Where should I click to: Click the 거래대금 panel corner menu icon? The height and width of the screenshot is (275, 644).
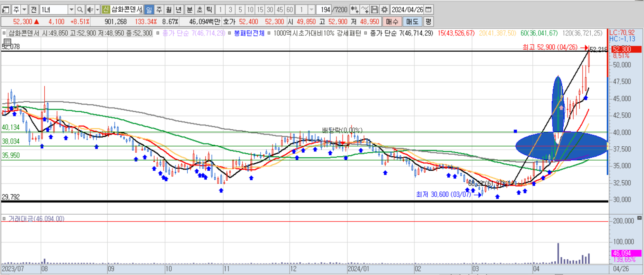[x=639, y=218]
